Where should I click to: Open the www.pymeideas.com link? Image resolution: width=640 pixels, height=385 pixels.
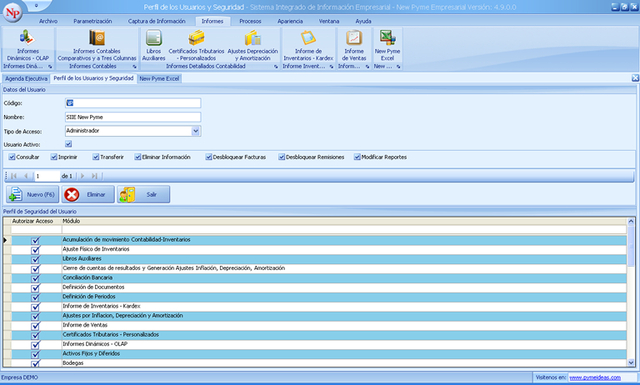point(595,378)
